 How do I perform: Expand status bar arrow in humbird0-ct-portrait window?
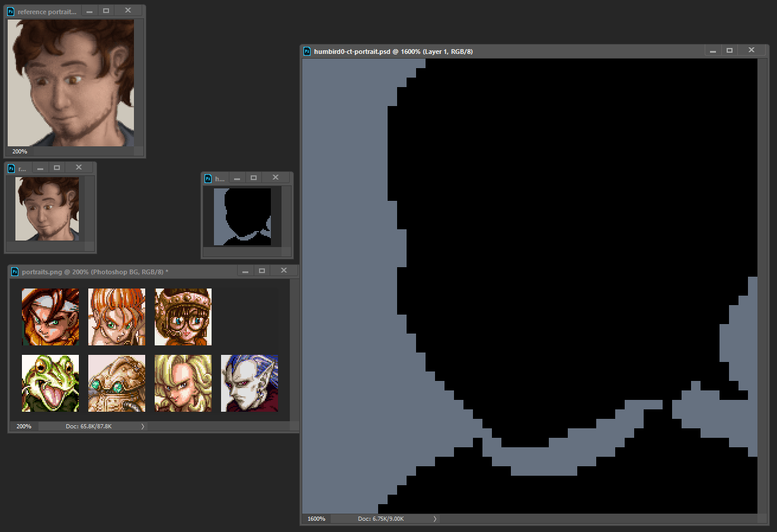435,518
